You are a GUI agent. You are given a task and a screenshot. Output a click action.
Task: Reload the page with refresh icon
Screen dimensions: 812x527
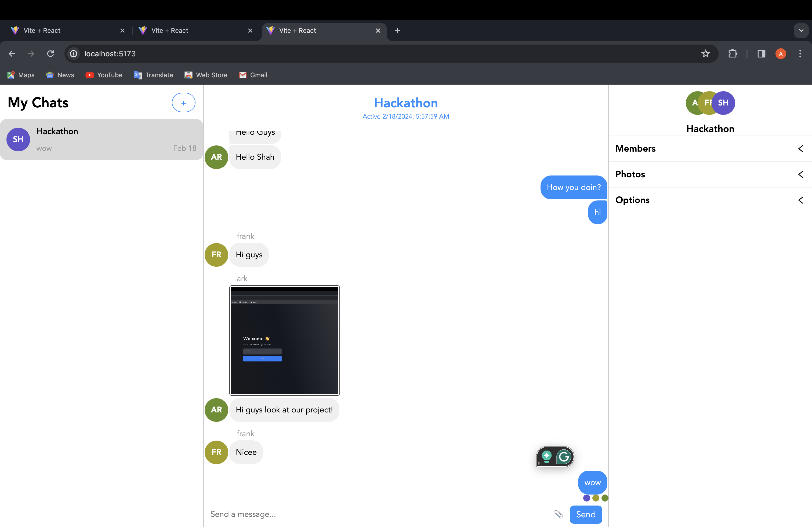coord(50,53)
